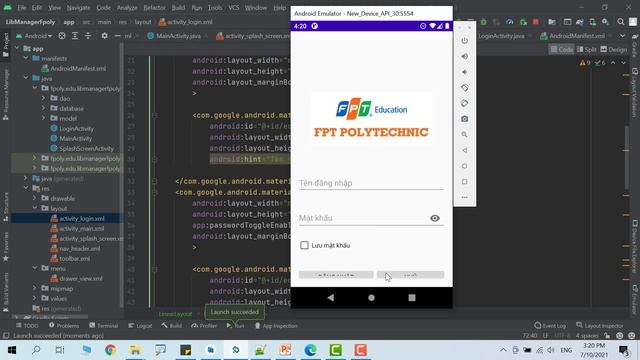Open the Refactor menu
Viewport: 640px width, 360px height.
[x=154, y=7]
